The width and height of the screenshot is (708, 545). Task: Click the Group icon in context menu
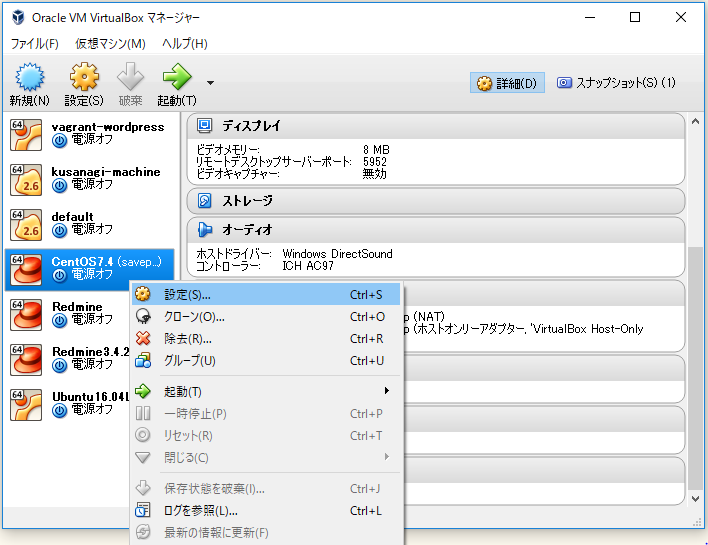143,360
